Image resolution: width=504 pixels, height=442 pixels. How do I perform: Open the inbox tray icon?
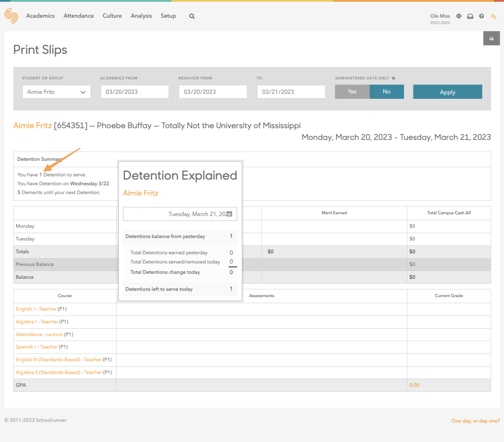(470, 16)
